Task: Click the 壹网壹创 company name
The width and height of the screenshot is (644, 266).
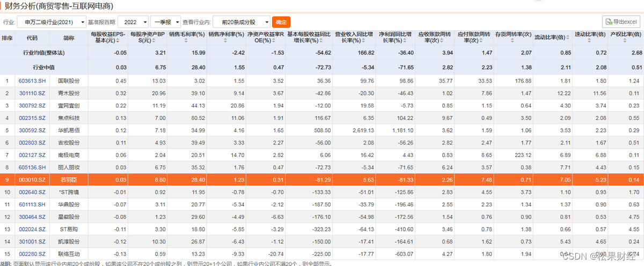Action: pos(69,105)
